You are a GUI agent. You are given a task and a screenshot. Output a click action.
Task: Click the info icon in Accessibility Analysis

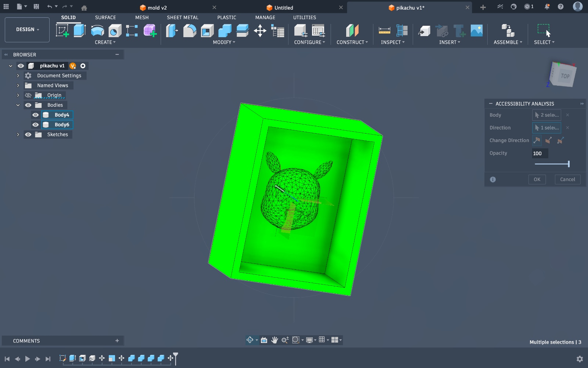[493, 180]
